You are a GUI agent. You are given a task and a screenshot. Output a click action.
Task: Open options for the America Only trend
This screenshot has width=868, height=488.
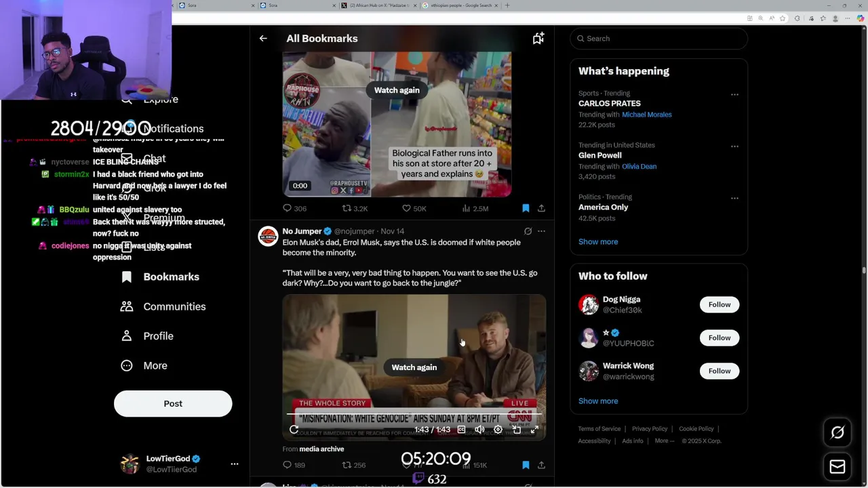tap(734, 198)
